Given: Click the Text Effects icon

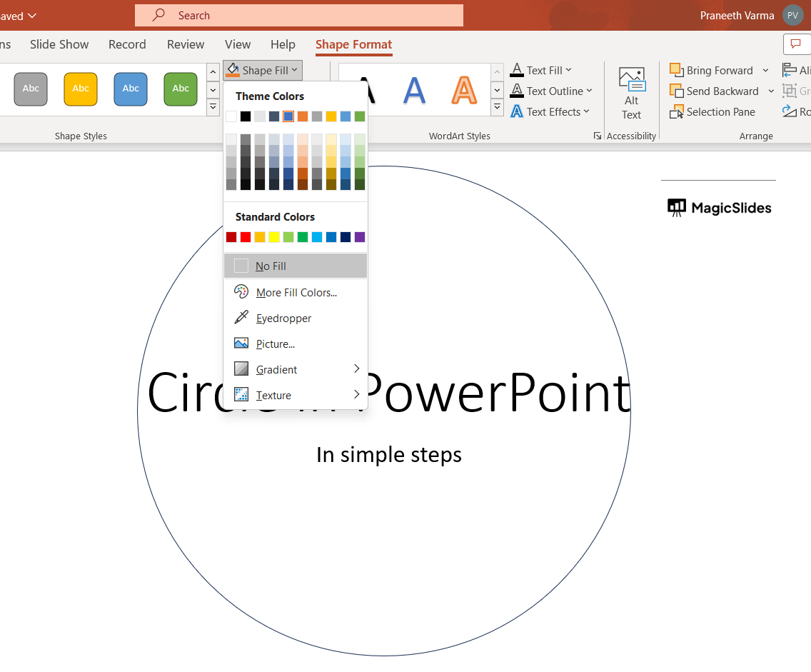Looking at the screenshot, I should coord(517,111).
